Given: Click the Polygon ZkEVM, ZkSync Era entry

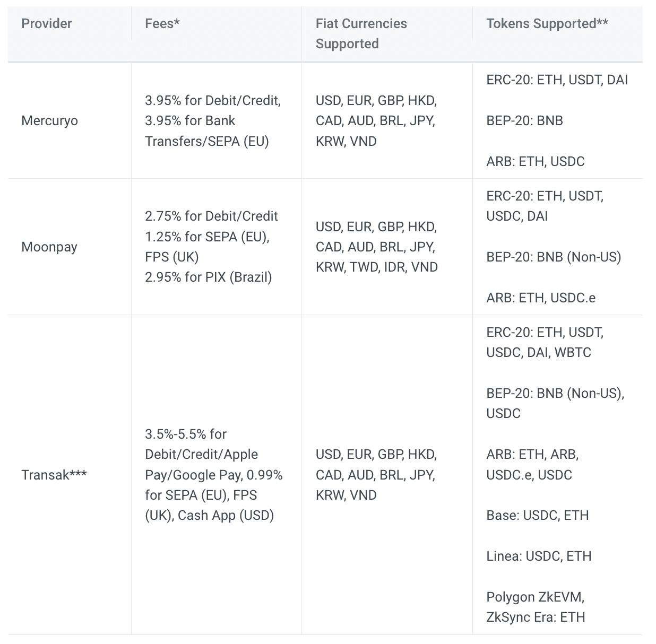Looking at the screenshot, I should click(x=536, y=607).
